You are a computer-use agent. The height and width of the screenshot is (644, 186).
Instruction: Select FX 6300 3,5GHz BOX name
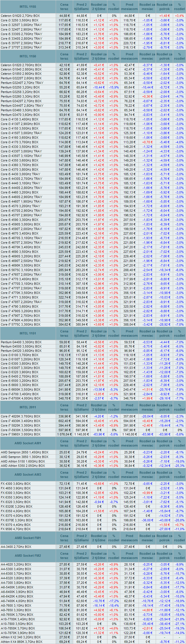pos(16,493)
